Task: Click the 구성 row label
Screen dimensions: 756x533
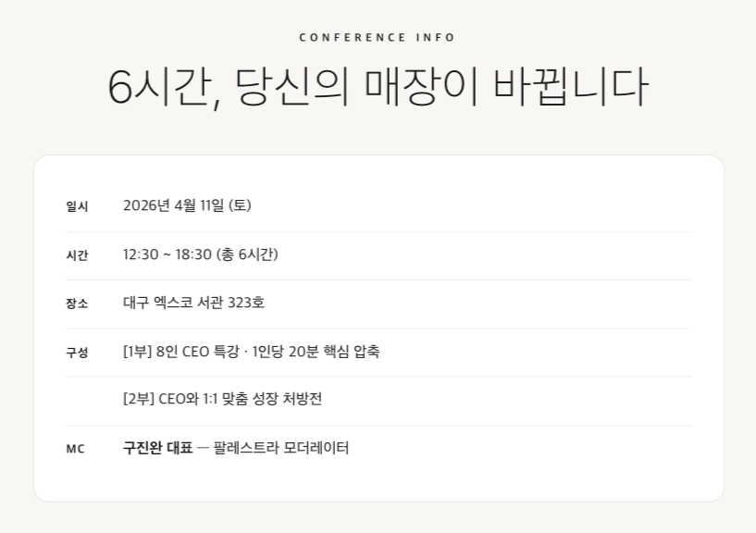Action: 77,353
